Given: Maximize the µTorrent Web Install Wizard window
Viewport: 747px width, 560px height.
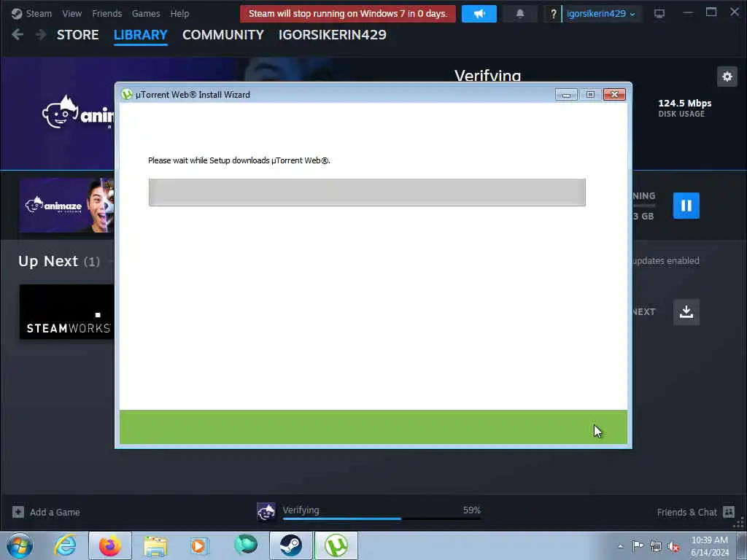Looking at the screenshot, I should click(x=589, y=94).
